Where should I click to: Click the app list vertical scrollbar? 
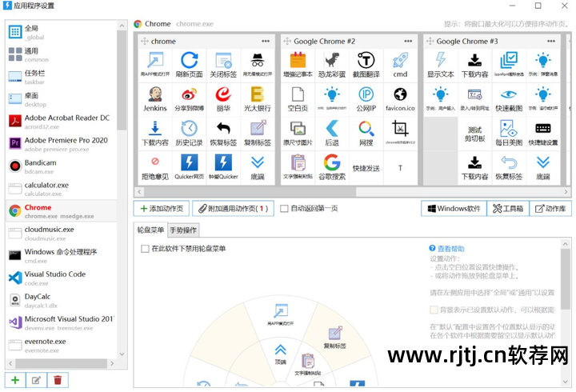(122, 80)
